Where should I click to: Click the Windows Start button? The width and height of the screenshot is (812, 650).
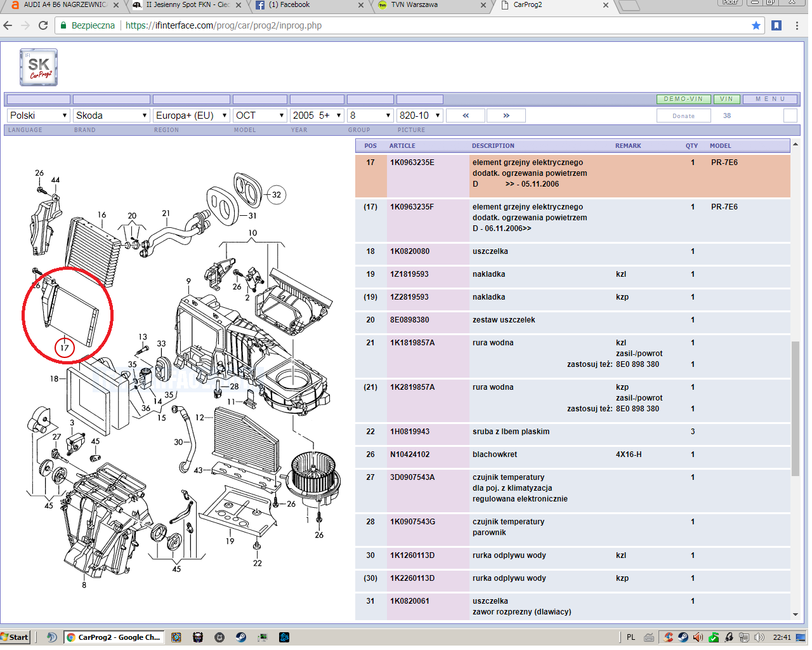pos(15,637)
